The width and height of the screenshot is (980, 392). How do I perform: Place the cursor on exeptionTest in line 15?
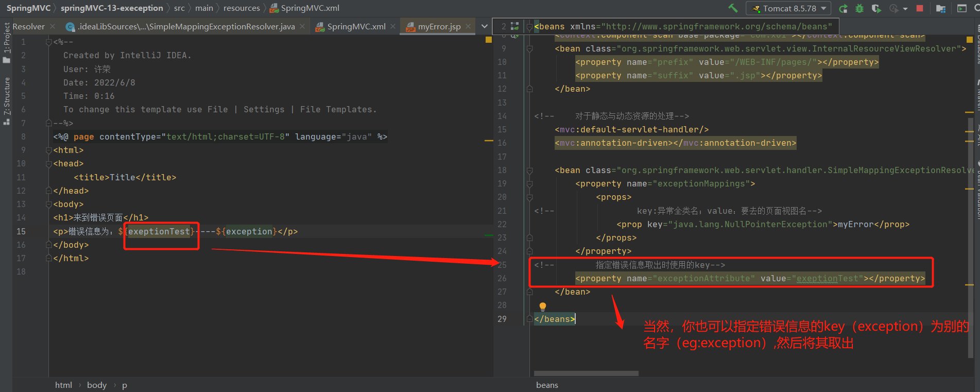coord(159,231)
